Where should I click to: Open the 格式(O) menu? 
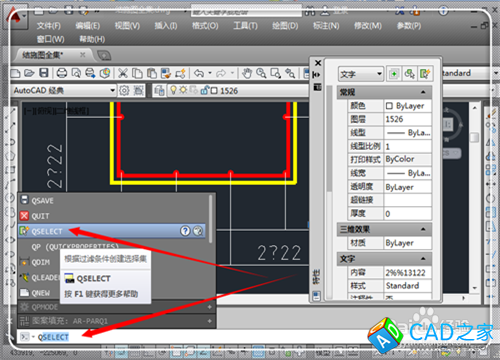(205, 26)
